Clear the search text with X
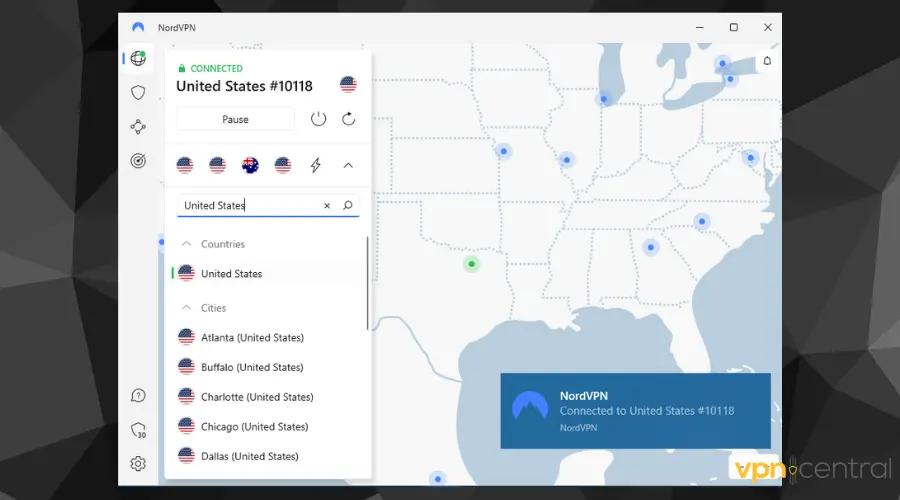 [327, 206]
